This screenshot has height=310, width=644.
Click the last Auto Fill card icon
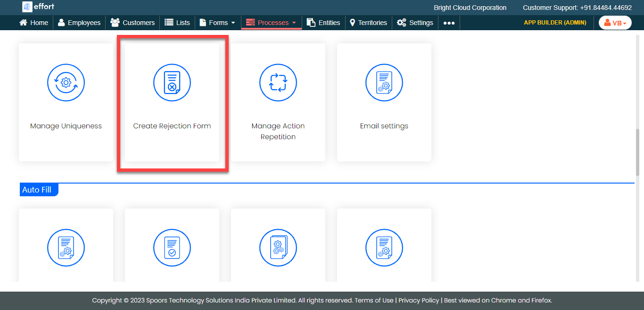click(384, 248)
